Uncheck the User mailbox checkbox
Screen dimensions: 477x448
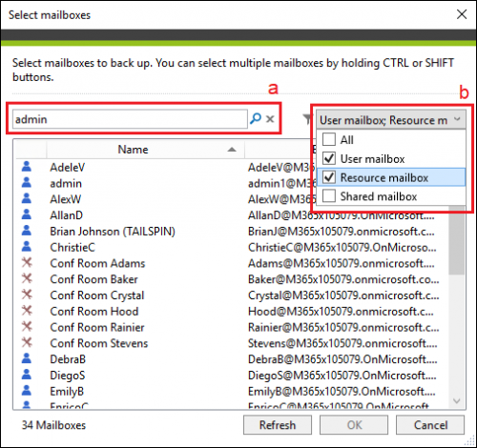(x=329, y=158)
